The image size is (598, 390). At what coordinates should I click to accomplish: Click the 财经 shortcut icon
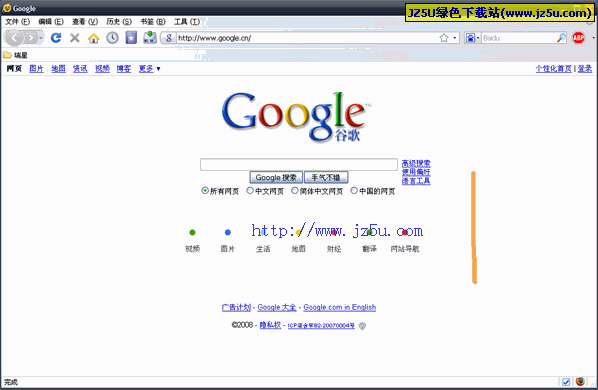(x=334, y=232)
